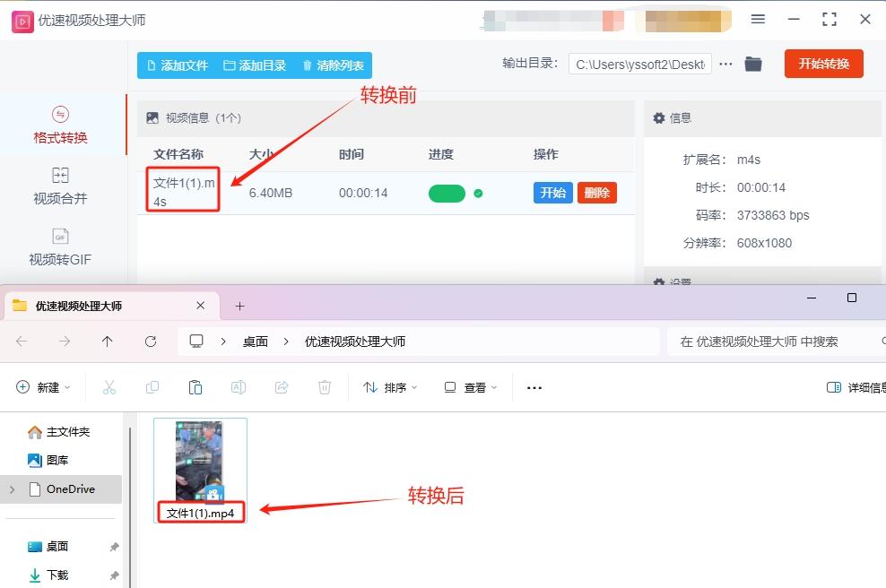Viewport: 886px width, 588px height.
Task: Open the 排序 sorting dropdown
Action: (389, 386)
